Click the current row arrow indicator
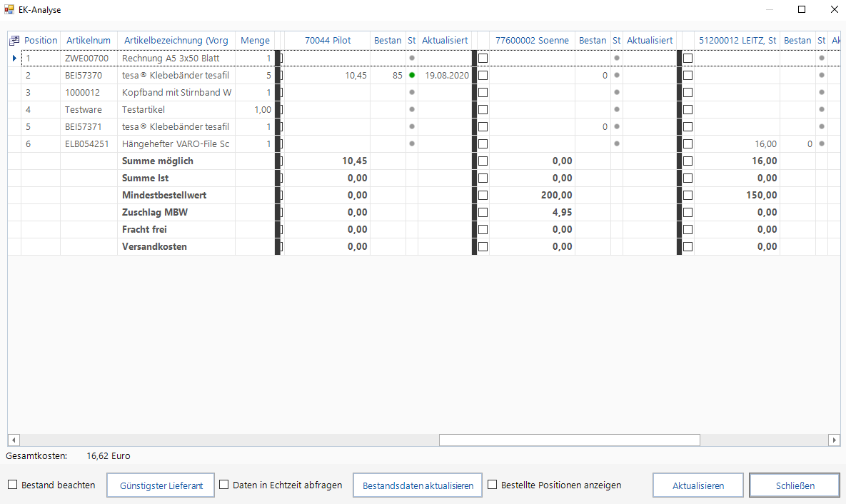The width and height of the screenshot is (846, 504). (x=14, y=58)
